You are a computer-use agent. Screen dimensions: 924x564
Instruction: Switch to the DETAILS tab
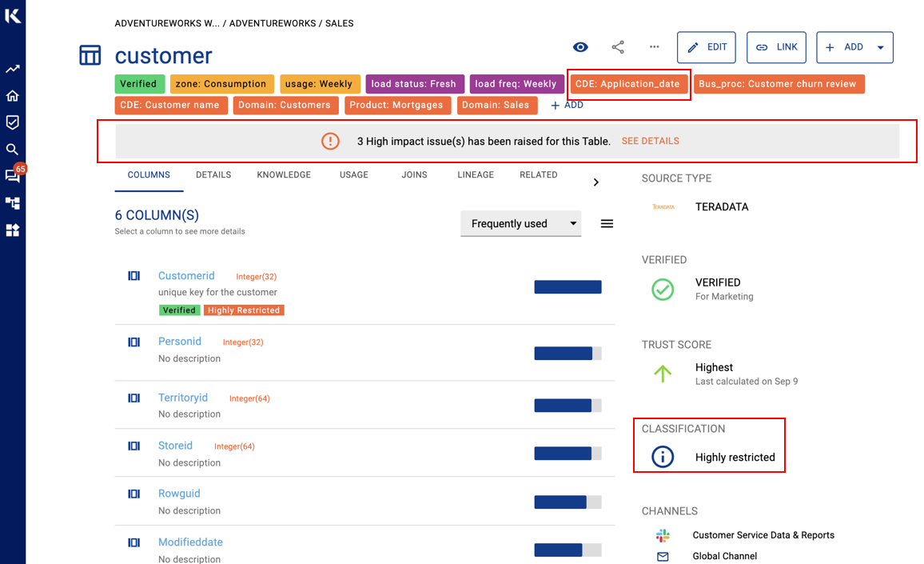[x=213, y=175]
